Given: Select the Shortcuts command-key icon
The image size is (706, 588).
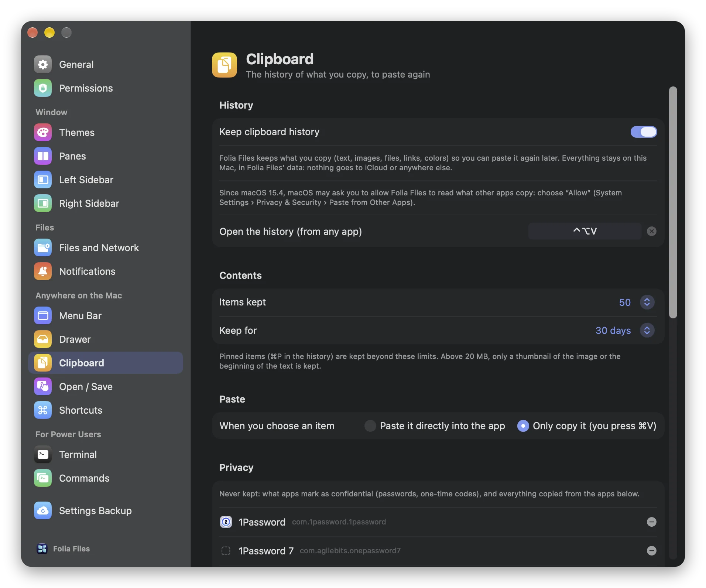Looking at the screenshot, I should point(43,410).
